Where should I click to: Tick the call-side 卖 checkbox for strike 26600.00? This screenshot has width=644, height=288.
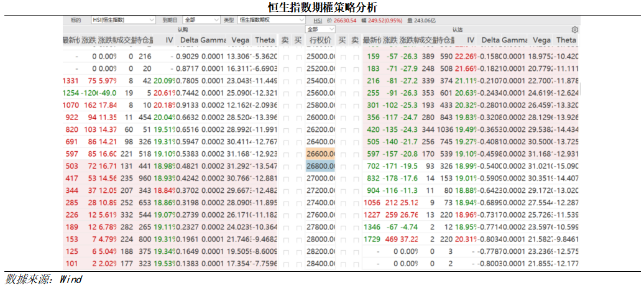[x=285, y=154]
